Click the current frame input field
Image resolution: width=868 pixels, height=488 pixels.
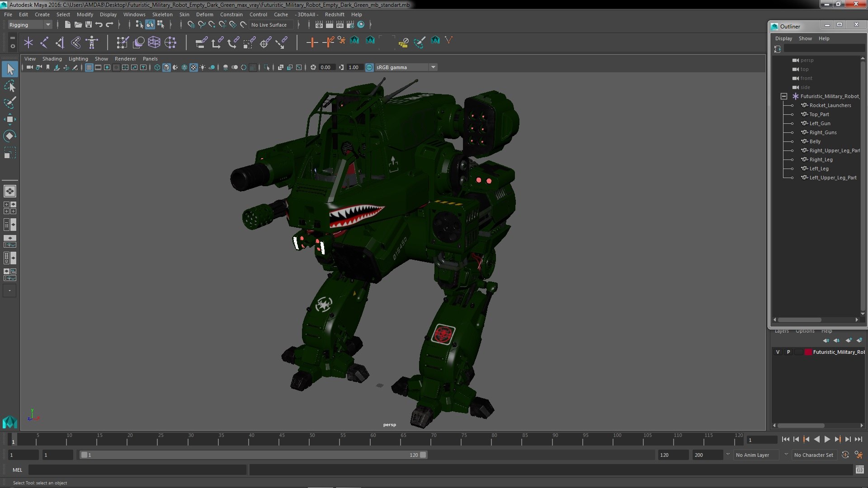(762, 440)
